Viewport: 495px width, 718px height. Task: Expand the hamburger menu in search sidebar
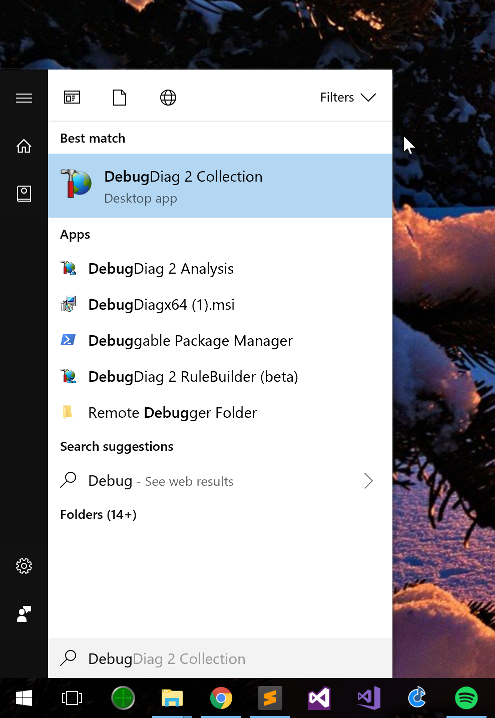24,98
